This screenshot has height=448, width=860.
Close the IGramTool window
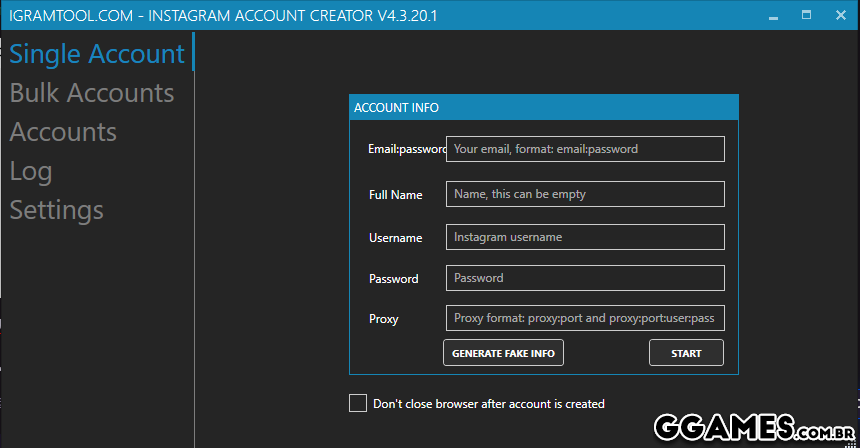[839, 17]
